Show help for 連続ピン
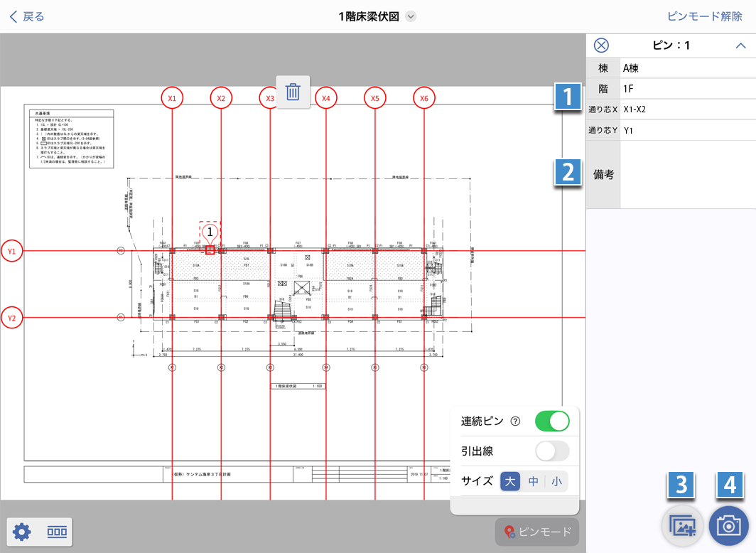The image size is (756, 553). click(515, 421)
